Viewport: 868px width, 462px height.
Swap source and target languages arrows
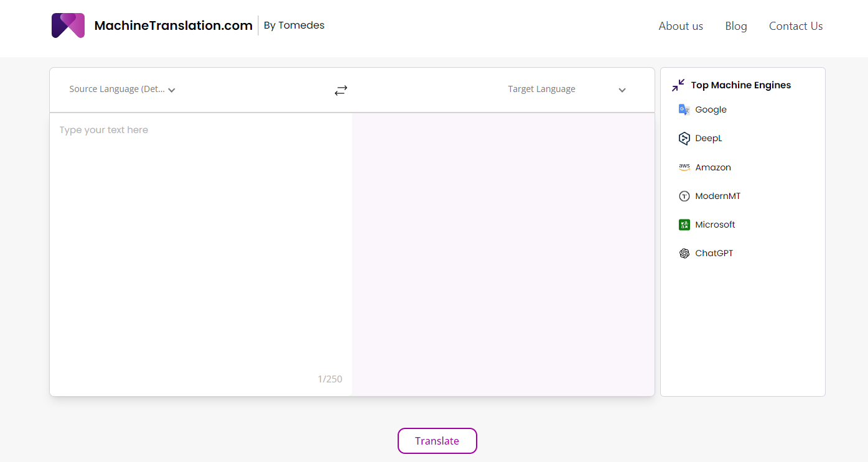tap(341, 90)
